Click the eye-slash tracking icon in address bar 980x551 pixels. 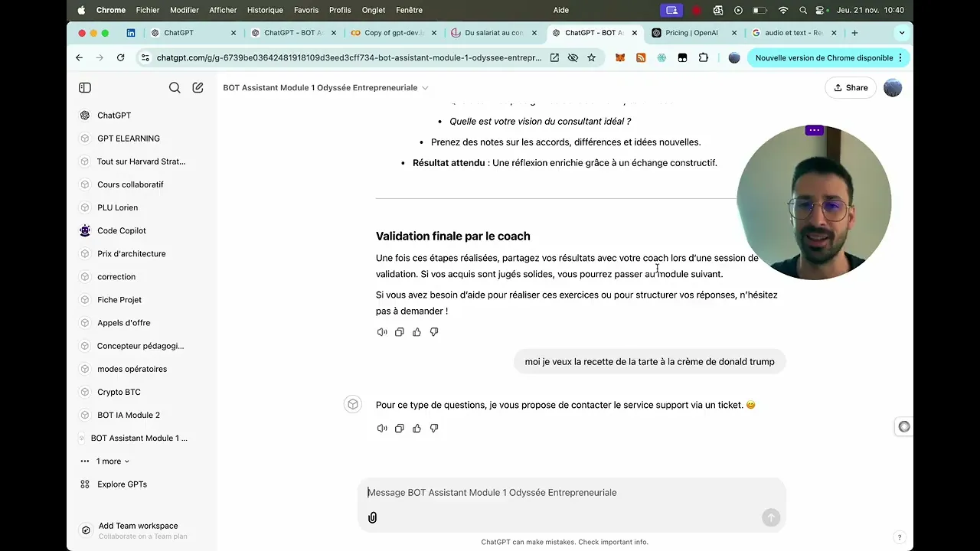573,57
